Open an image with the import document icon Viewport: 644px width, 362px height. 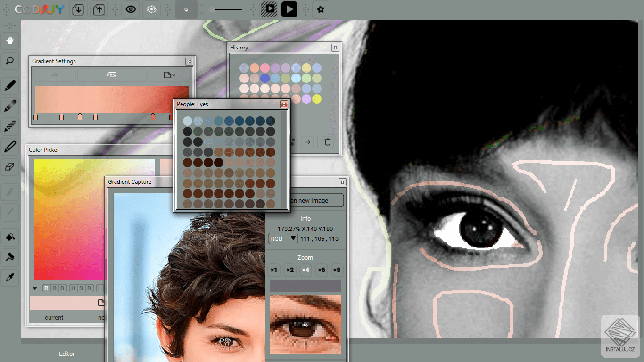point(78,9)
